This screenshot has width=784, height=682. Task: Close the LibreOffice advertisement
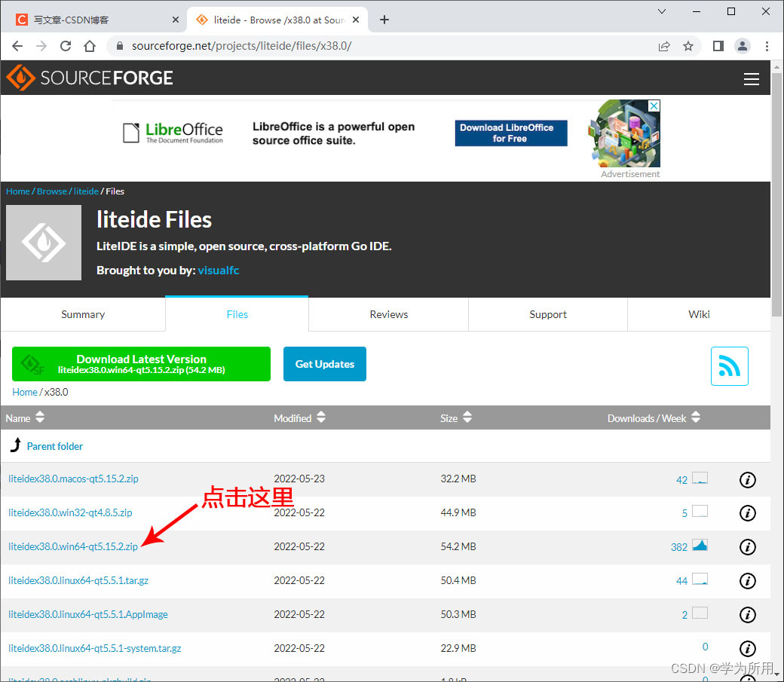[x=654, y=106]
